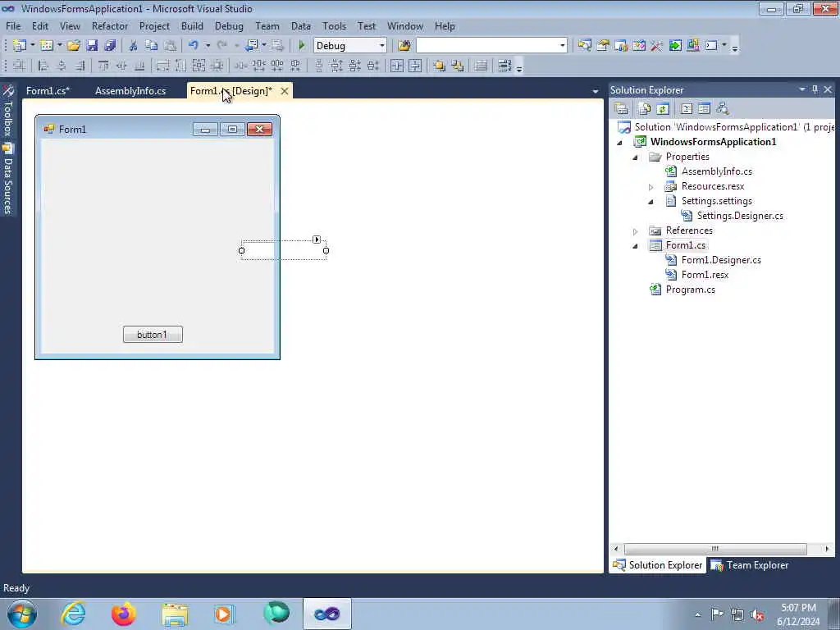Viewport: 840px width, 630px height.
Task: Switch to the Team Explorer tab
Action: 750,565
